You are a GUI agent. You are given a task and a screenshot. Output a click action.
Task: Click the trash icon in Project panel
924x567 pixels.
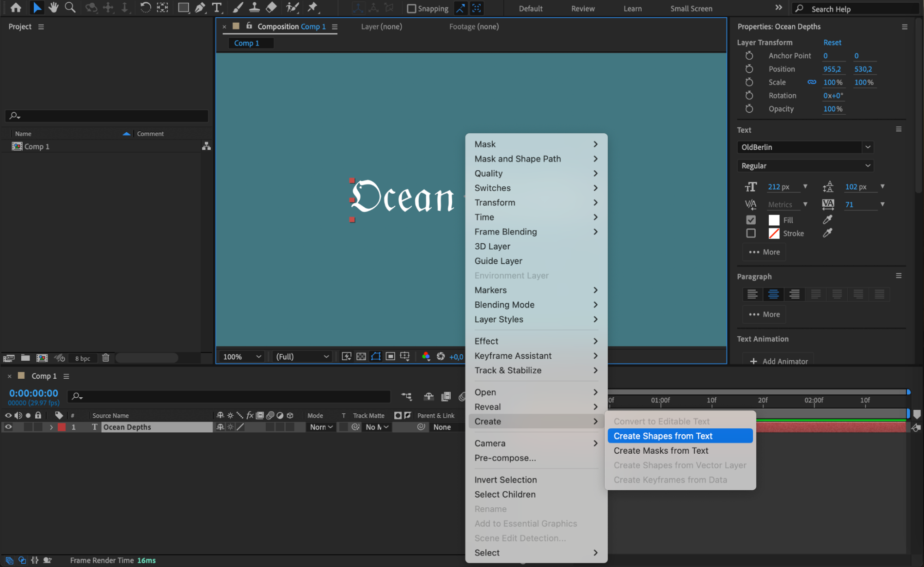pos(105,357)
